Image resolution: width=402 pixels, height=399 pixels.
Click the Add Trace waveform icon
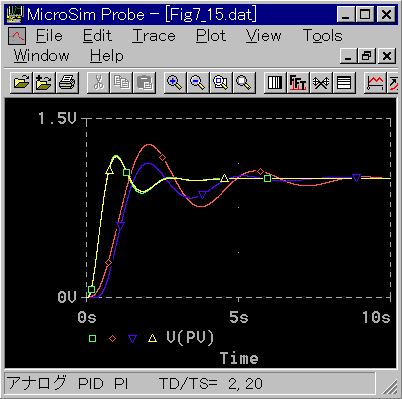375,82
